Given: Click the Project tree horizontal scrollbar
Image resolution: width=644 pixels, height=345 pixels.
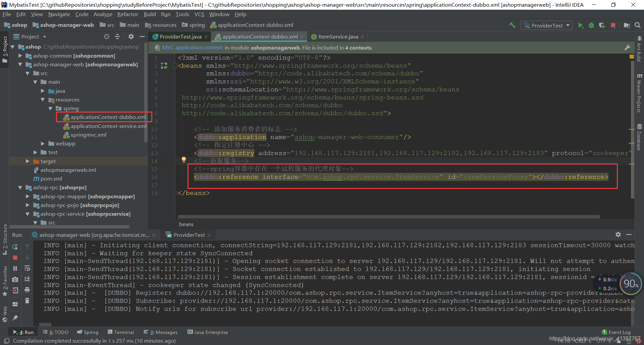Looking at the screenshot, I should click(70, 227).
